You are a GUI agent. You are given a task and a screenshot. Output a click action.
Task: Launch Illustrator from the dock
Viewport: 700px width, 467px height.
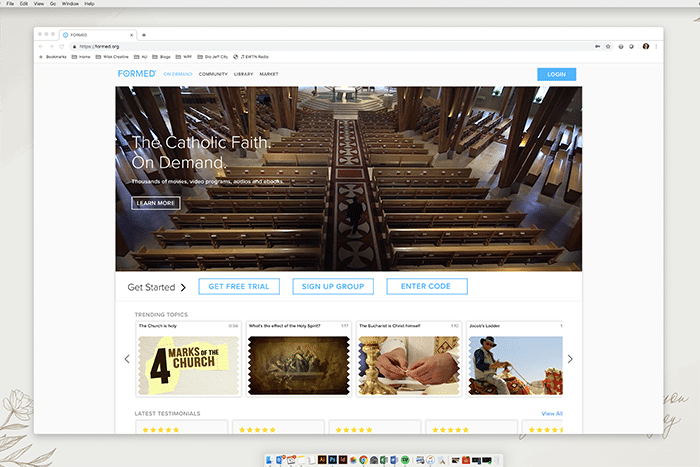(x=320, y=460)
